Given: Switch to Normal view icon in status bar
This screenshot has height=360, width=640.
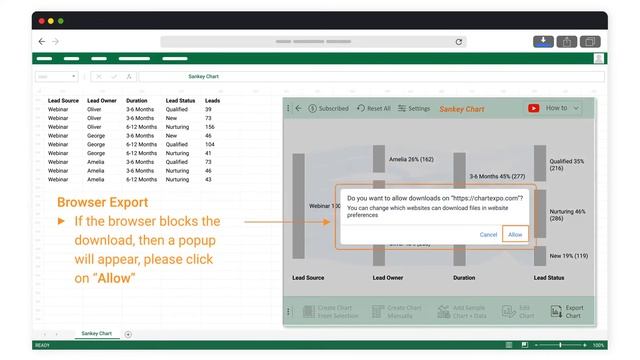Looking at the screenshot, I should 509,345.
